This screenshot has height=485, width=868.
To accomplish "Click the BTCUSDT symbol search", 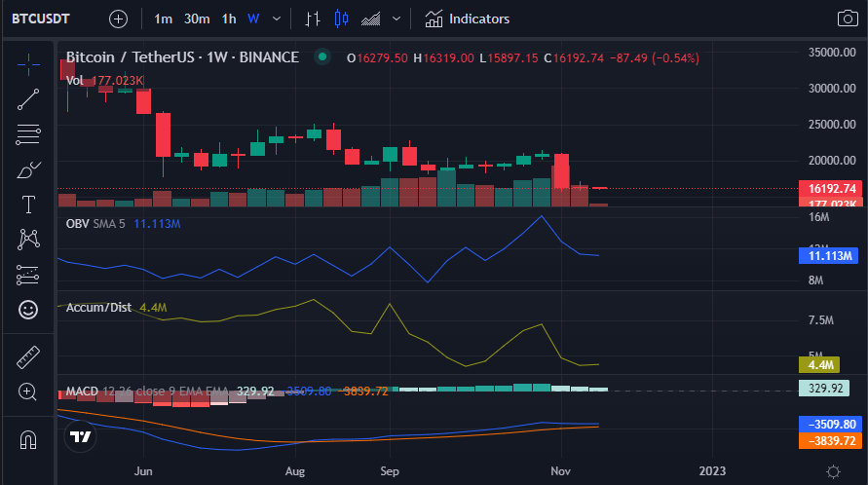I will [40, 19].
